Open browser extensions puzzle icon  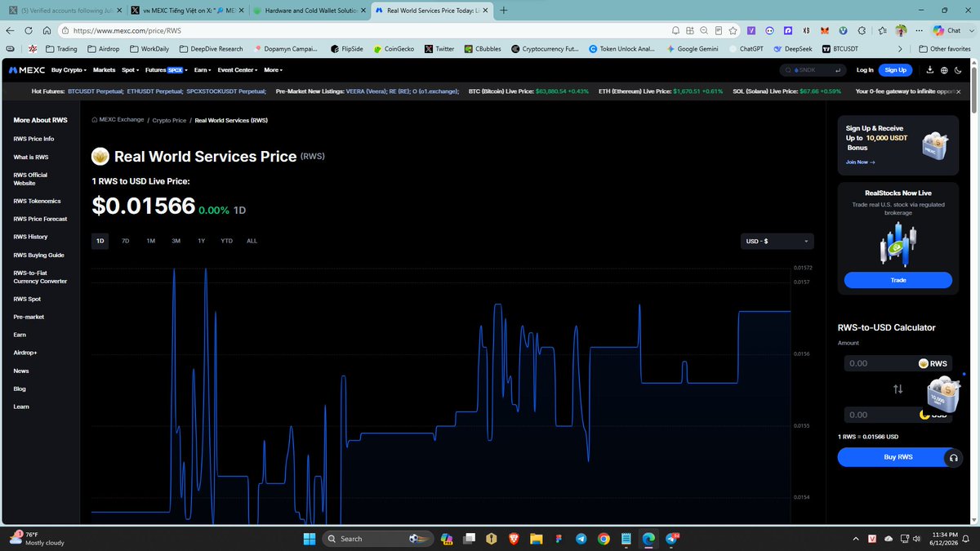pos(863,30)
